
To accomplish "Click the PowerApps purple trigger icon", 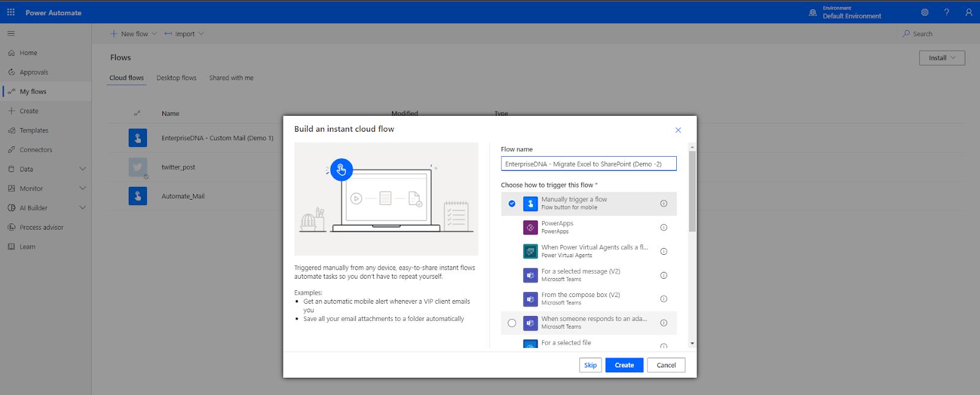I will 530,227.
